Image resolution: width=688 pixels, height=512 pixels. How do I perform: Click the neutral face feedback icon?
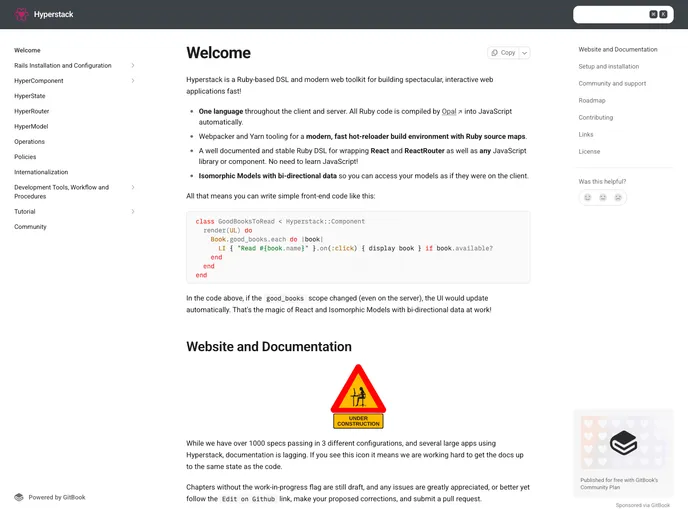[x=603, y=197]
